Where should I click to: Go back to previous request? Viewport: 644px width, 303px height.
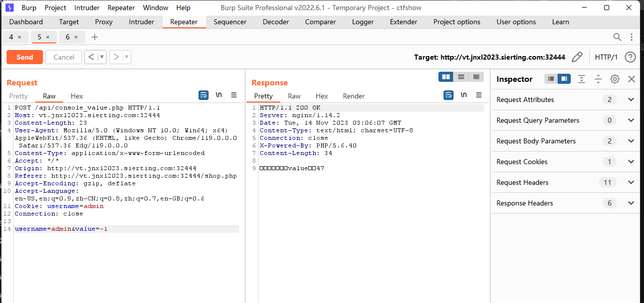click(91, 57)
